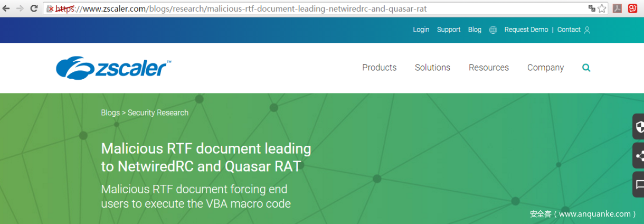Viewport: 644px width, 224px height.
Task: Open the PDF extension icon in toolbar
Action: click(617, 8)
